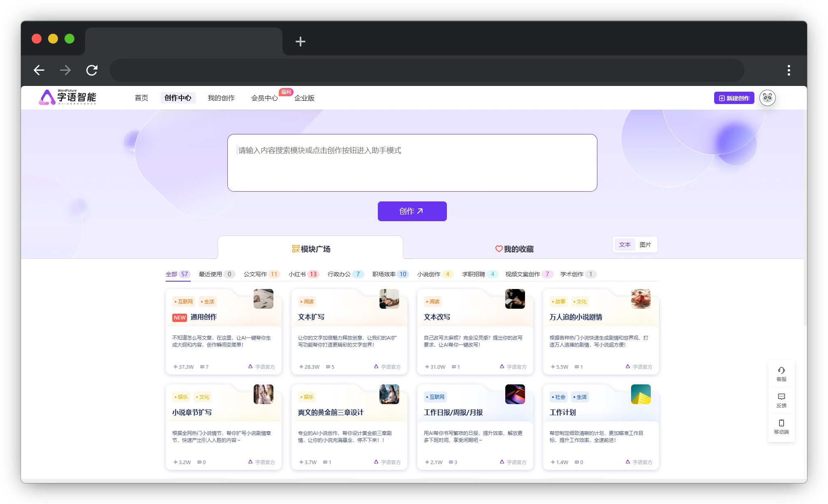Image resolution: width=828 pixels, height=504 pixels.
Task: Open browser three-dot menu
Action: pyautogui.click(x=789, y=70)
